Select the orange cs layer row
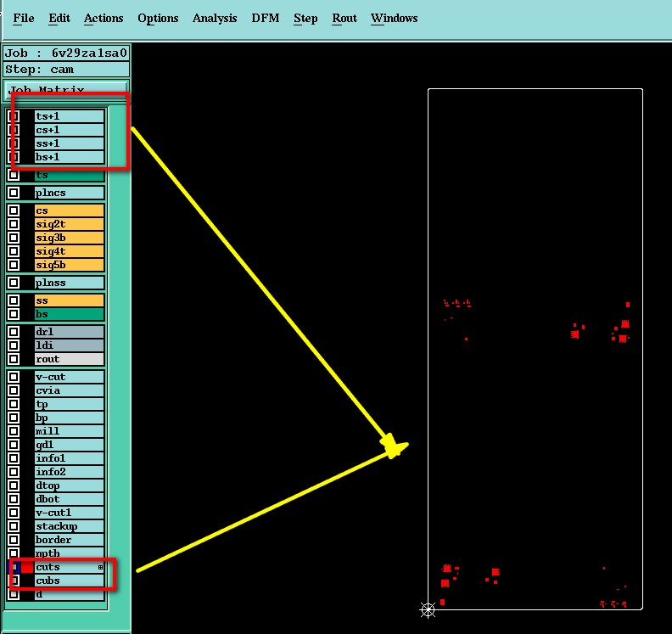 (70, 210)
